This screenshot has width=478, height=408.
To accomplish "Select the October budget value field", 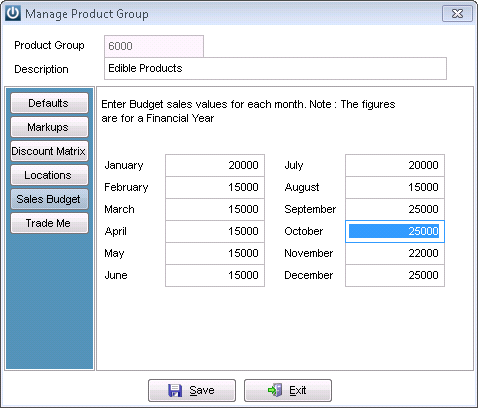I will pos(395,231).
